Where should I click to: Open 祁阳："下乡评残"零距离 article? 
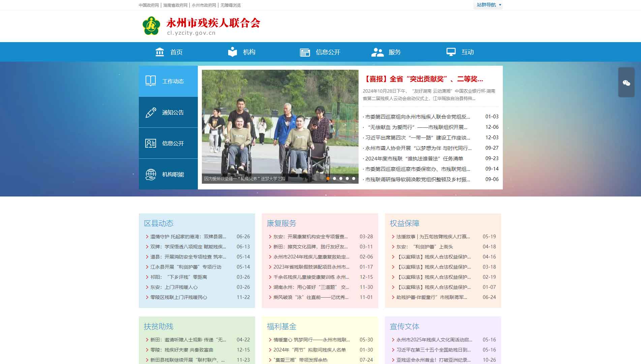point(179,277)
